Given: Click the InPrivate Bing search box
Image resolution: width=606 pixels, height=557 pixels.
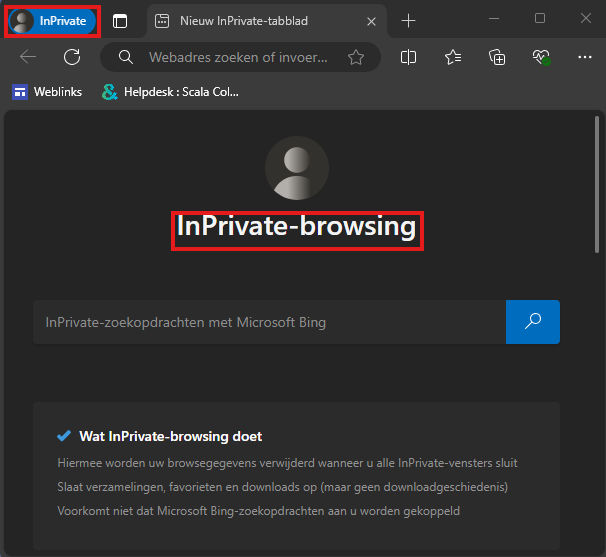Looking at the screenshot, I should point(269,322).
